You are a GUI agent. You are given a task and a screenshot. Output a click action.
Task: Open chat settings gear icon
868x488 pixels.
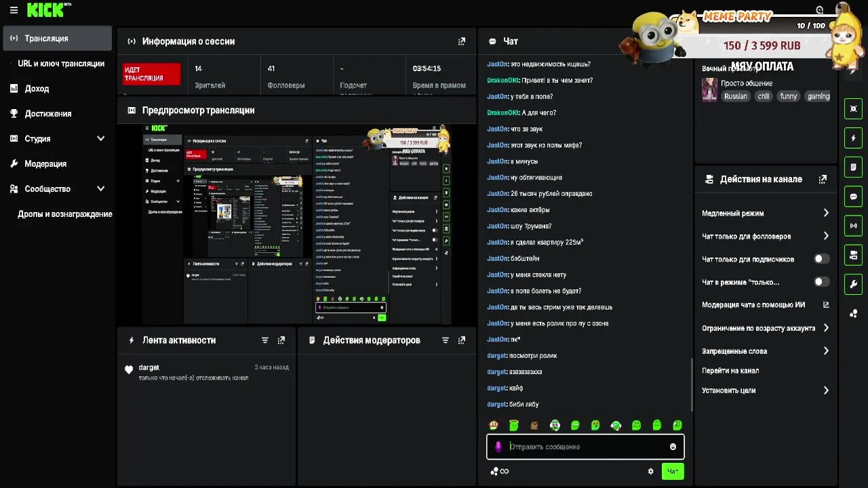click(651, 472)
